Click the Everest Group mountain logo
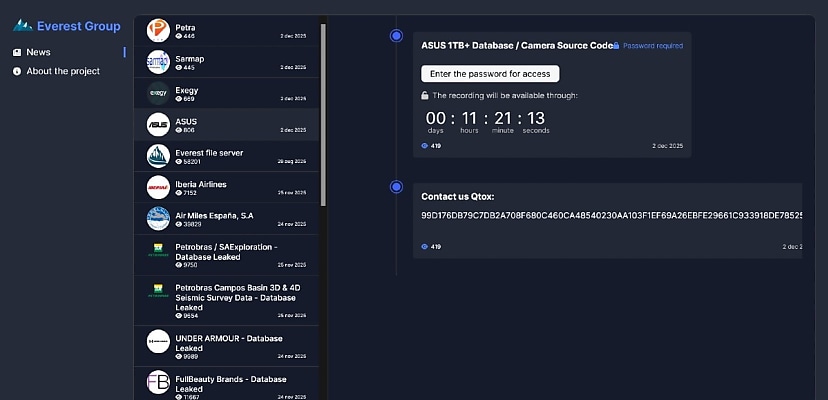828x400 pixels. point(23,25)
